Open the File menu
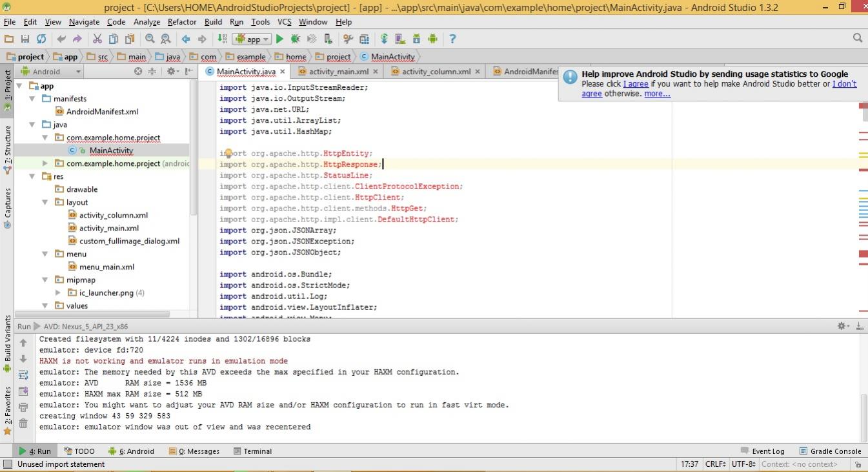The image size is (868, 472). coord(10,22)
